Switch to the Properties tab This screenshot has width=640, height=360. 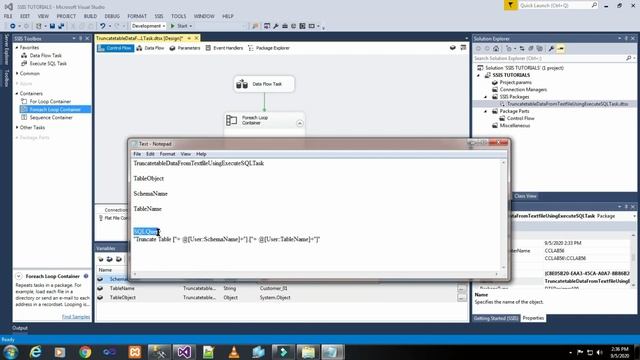pyautogui.click(x=533, y=318)
